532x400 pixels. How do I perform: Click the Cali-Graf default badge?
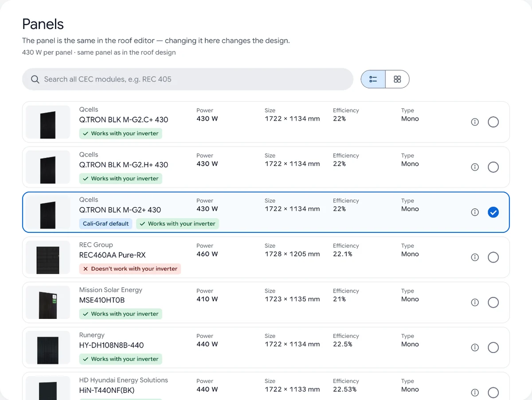106,224
